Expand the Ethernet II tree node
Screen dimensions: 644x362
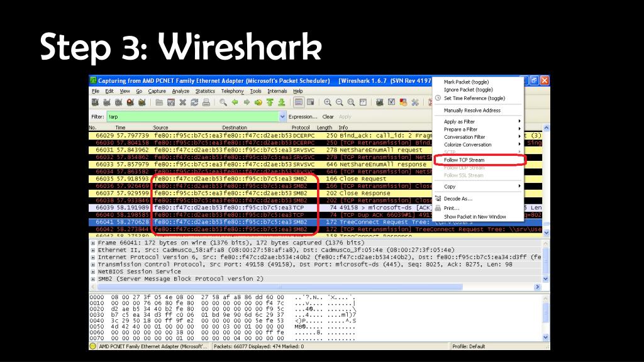93,250
